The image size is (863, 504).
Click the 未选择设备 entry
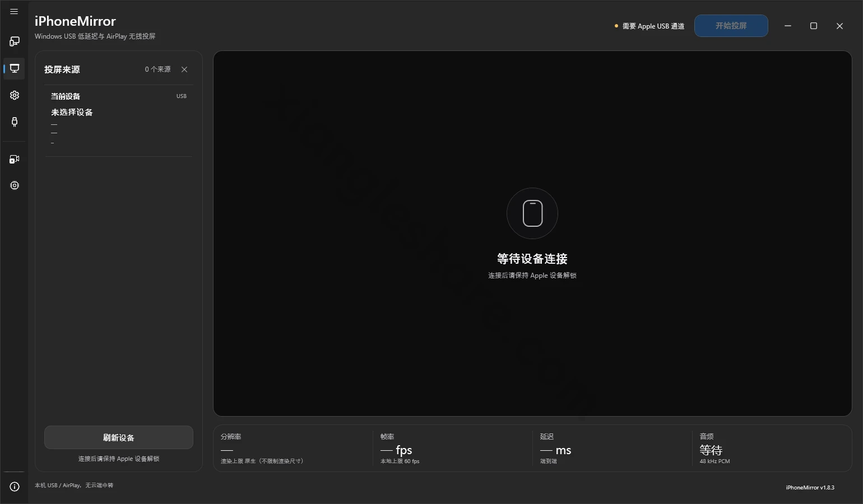(72, 113)
